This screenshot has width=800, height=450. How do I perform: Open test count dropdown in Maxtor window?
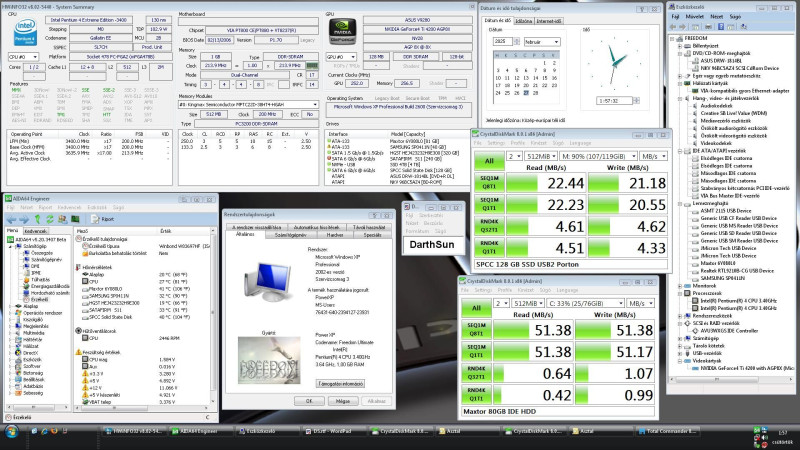pyautogui.click(x=501, y=303)
